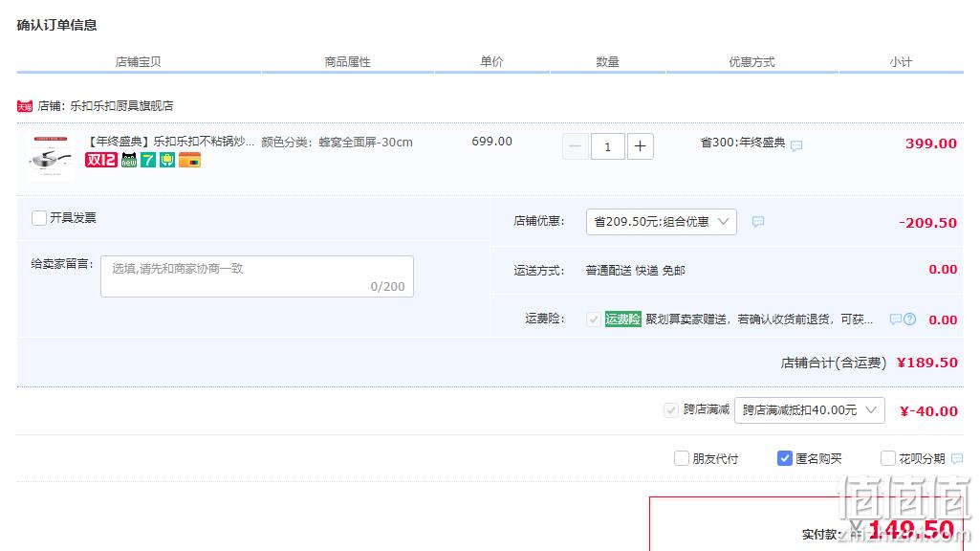
Task: Click the 优惠方式 column header
Action: pyautogui.click(x=751, y=62)
